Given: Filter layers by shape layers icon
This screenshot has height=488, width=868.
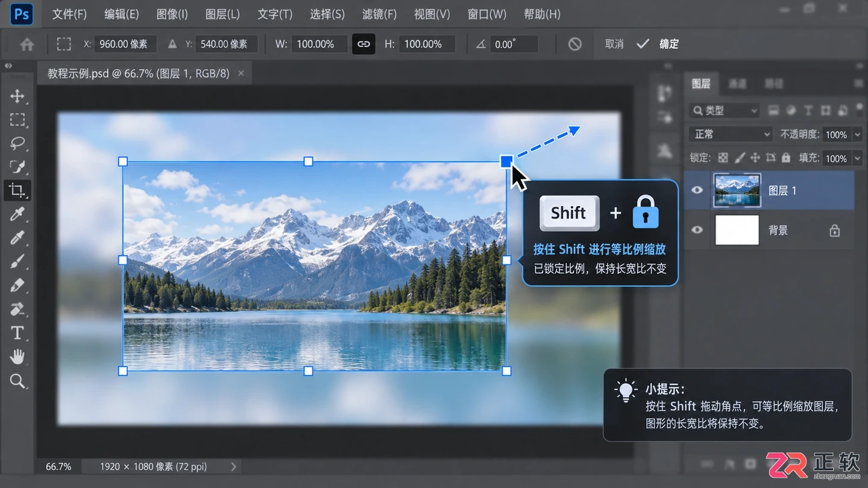Looking at the screenshot, I should click(x=826, y=110).
